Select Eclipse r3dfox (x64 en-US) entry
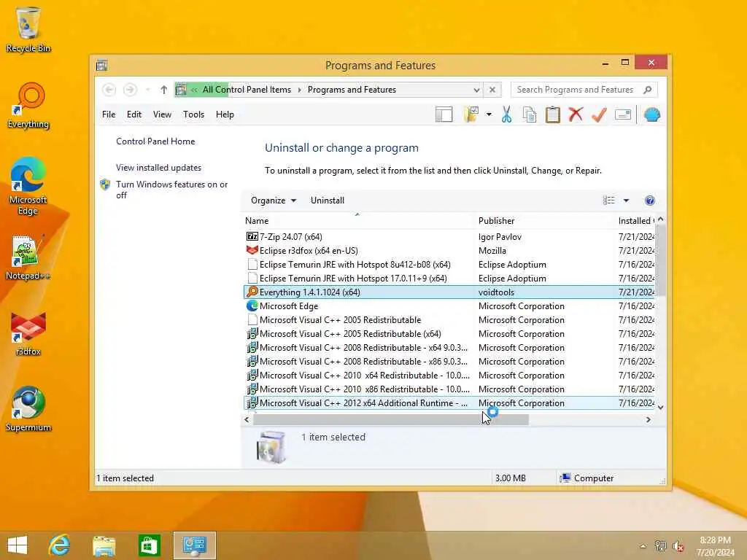The height and width of the screenshot is (560, 747). tap(449, 251)
